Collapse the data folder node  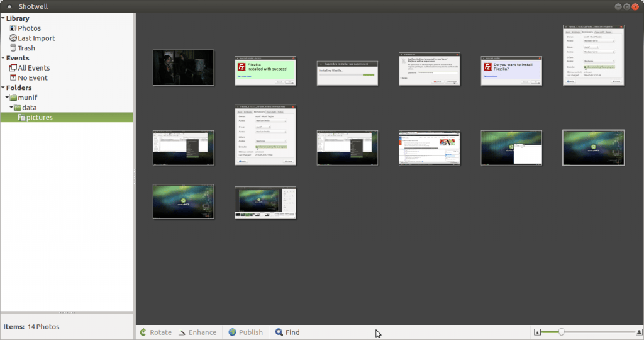coord(11,108)
